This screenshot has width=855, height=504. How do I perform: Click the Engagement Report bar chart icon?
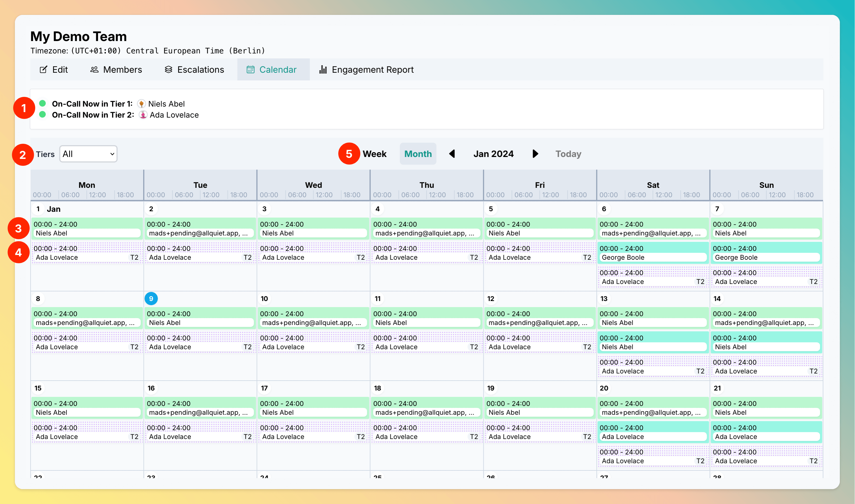(x=323, y=70)
